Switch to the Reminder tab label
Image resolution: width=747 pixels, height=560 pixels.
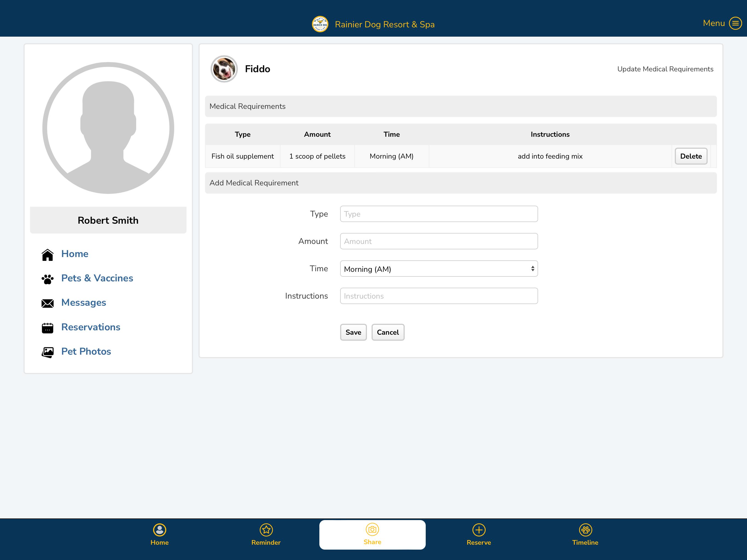(266, 542)
